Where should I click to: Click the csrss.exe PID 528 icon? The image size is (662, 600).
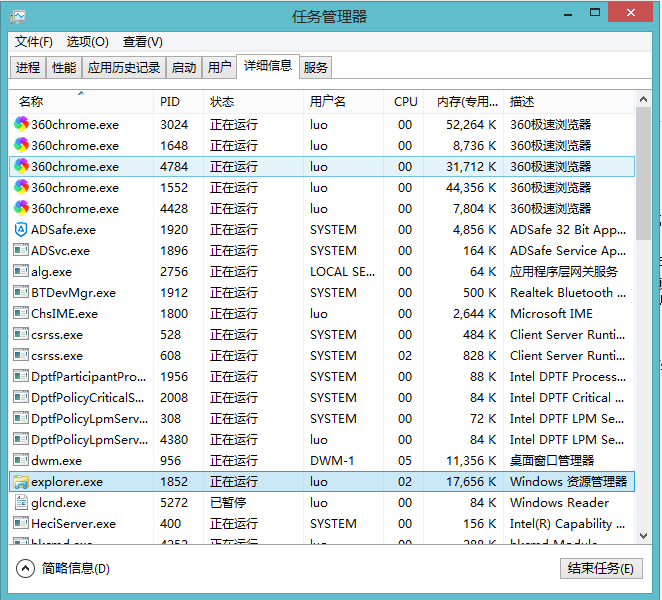coord(21,334)
